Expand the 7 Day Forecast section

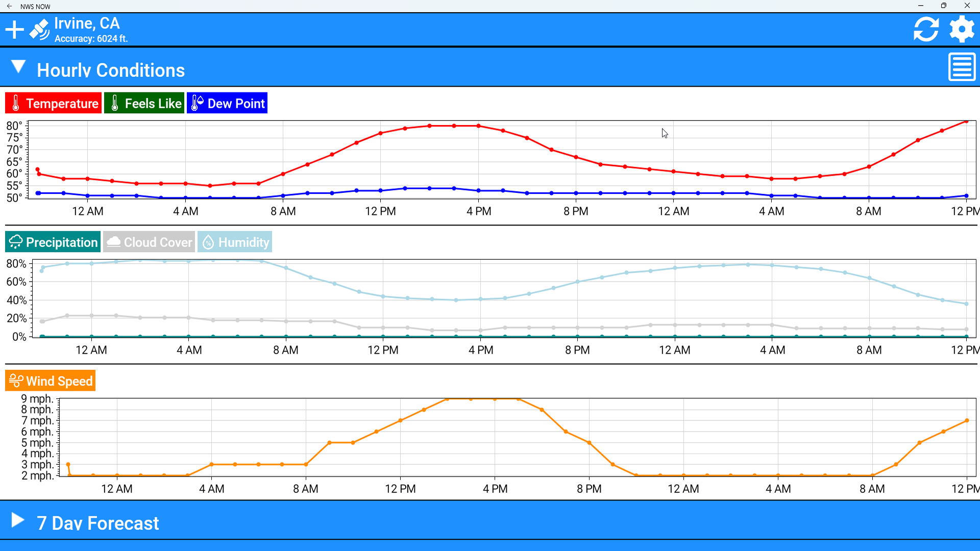click(x=19, y=520)
